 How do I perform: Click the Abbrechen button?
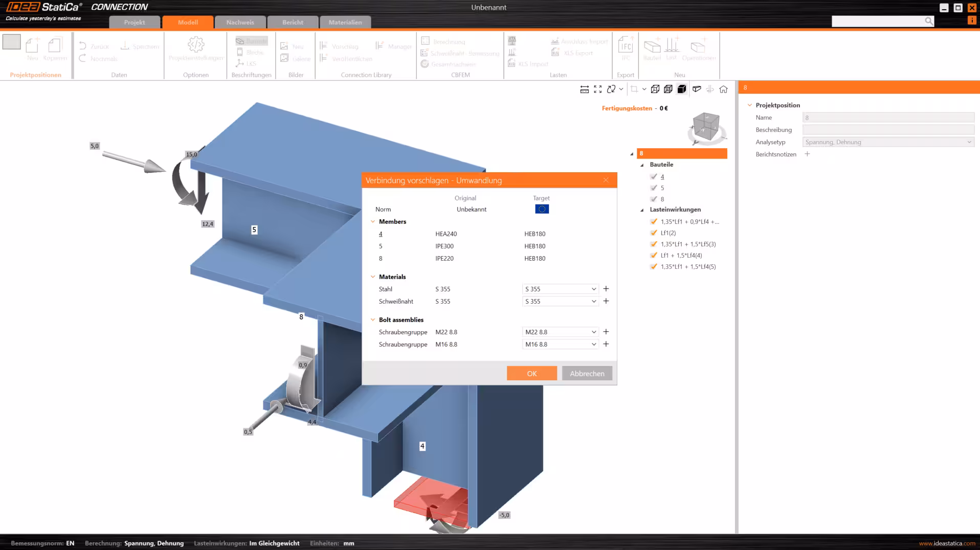click(x=587, y=374)
